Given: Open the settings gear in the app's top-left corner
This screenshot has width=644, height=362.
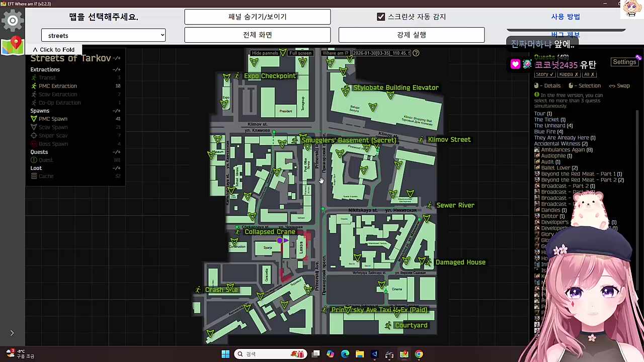Looking at the screenshot, I should pyautogui.click(x=13, y=21).
